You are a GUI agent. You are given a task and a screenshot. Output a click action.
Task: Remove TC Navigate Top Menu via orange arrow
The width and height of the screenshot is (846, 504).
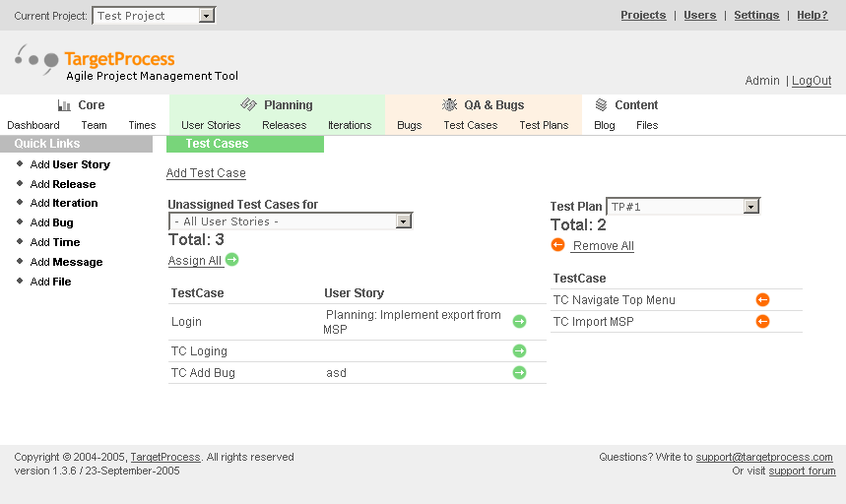coord(762,300)
